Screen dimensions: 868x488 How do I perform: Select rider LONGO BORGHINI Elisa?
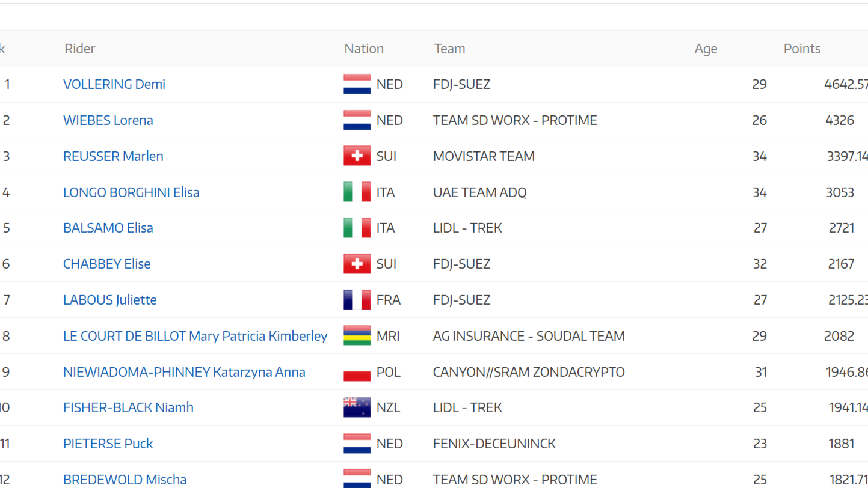(x=131, y=192)
